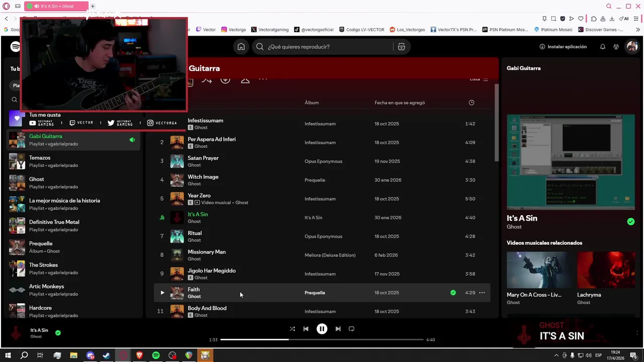
Task: Select the Ritual track
Action: point(195,233)
